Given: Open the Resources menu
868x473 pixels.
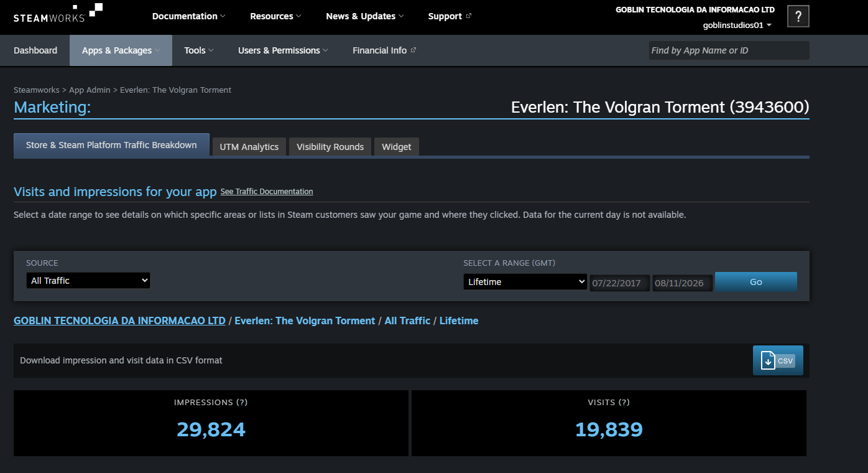Looking at the screenshot, I should [x=275, y=16].
